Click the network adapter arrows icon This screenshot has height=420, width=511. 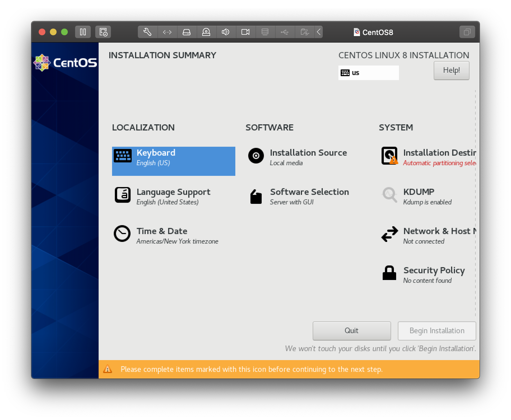tap(167, 32)
